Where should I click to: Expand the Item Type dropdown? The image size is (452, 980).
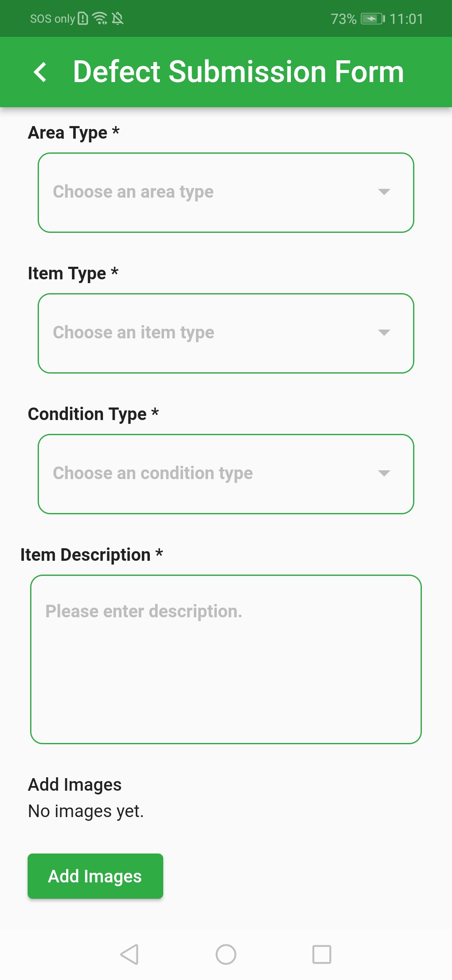click(226, 333)
